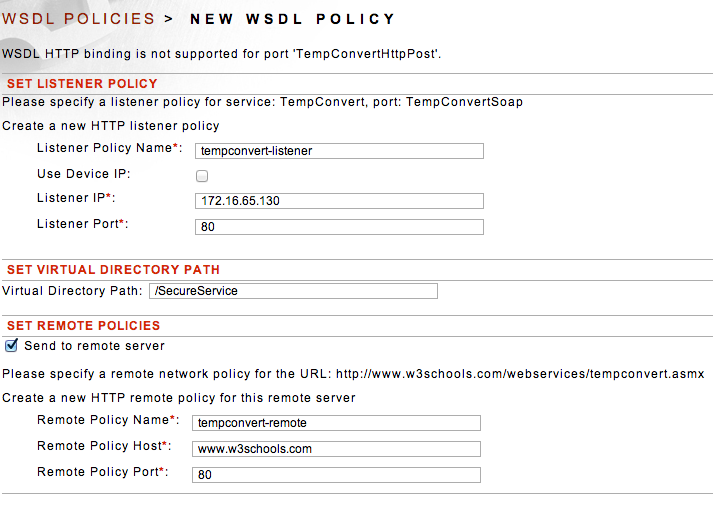Select the Set Listener Policy section header
The width and height of the screenshot is (713, 512).
[82, 84]
